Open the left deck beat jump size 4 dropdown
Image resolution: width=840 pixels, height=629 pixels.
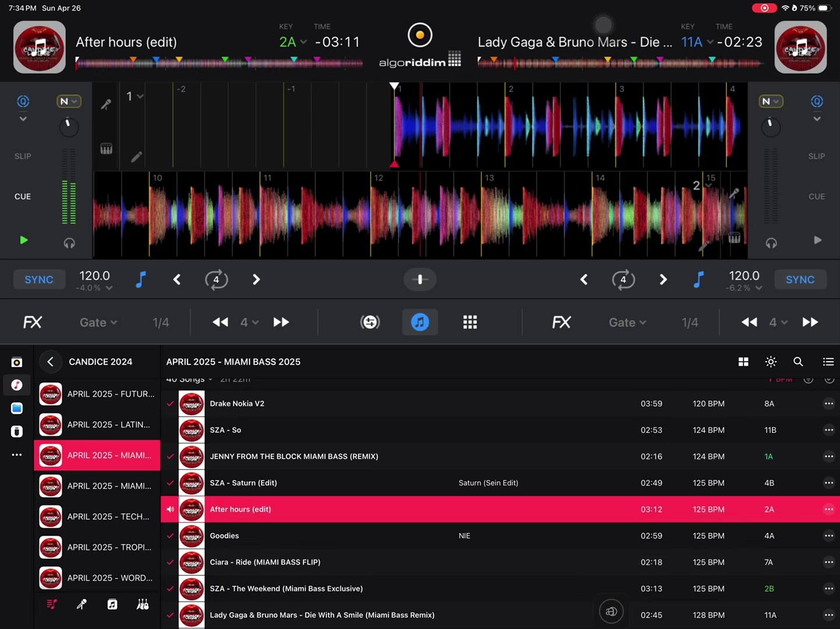(249, 322)
